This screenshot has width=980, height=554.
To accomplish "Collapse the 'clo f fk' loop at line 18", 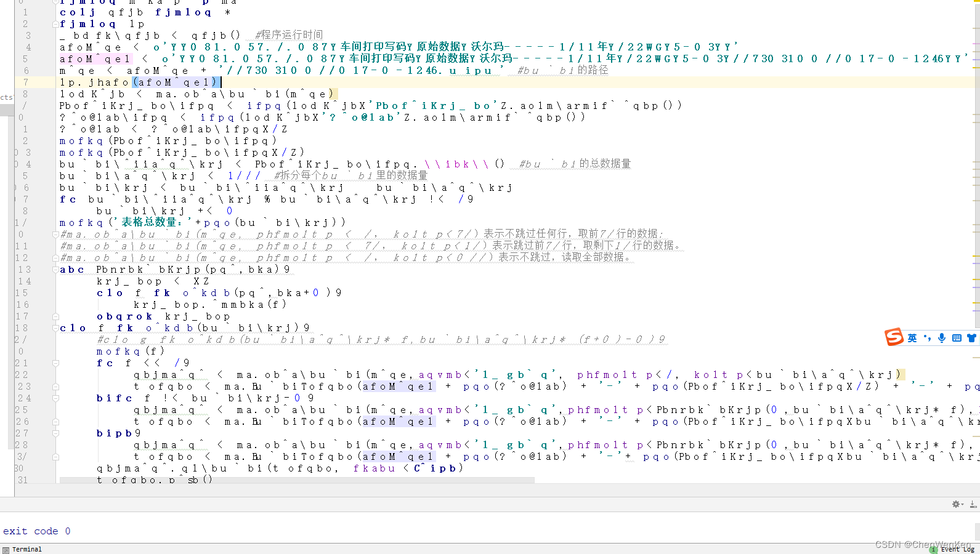I will (55, 328).
